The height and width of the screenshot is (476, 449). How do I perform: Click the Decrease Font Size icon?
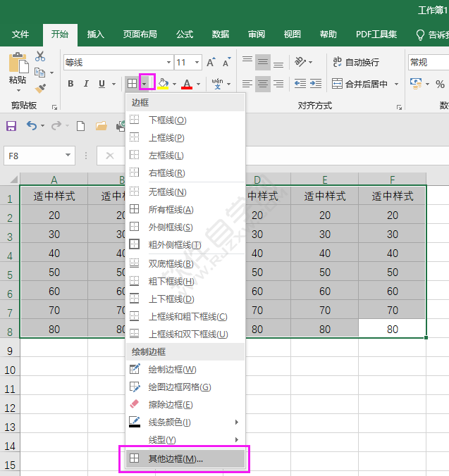point(227,62)
